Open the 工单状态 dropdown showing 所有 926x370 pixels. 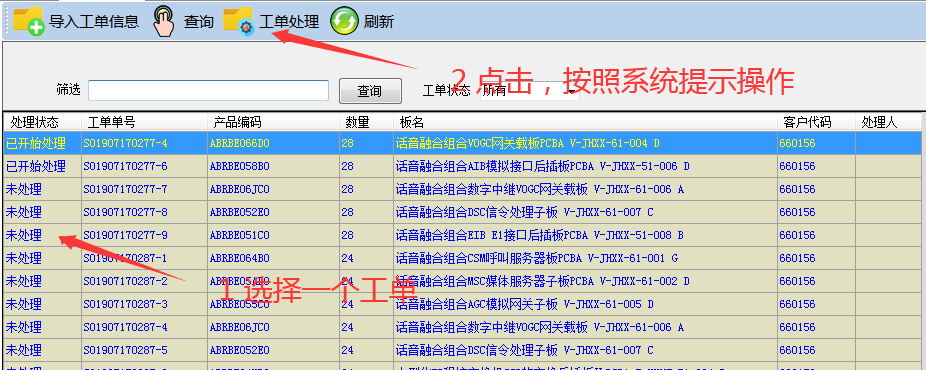(x=530, y=91)
